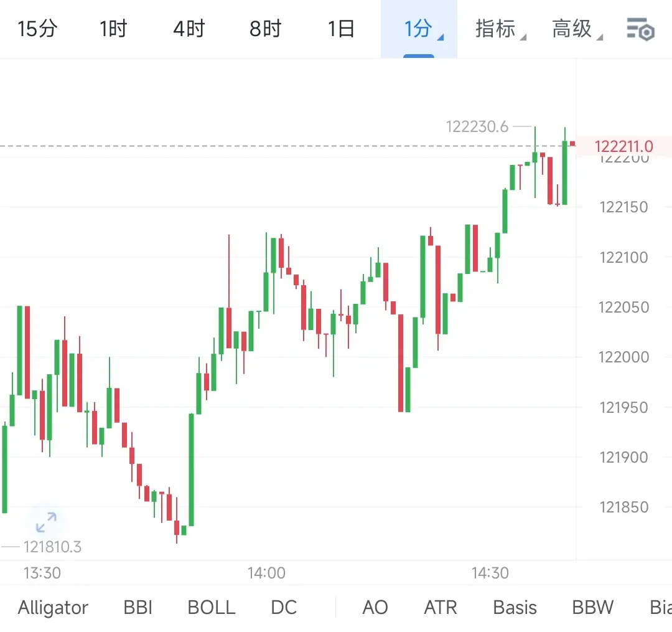Tap the expand chart fullscreen icon
Image resolution: width=672 pixels, height=632 pixels.
(46, 522)
